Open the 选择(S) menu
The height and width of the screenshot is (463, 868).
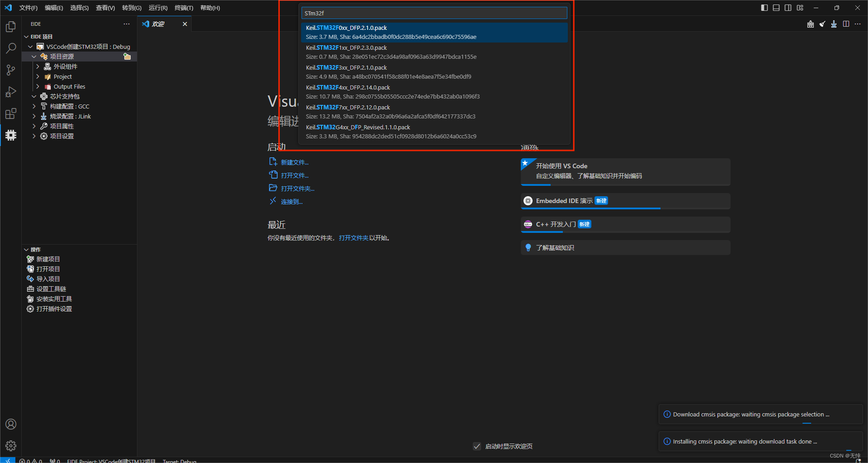click(80, 8)
